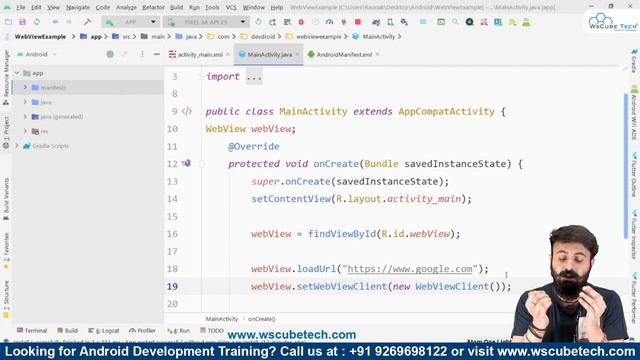640x360 pixels.
Task: Open the TODO tool window
Action: pos(212,330)
